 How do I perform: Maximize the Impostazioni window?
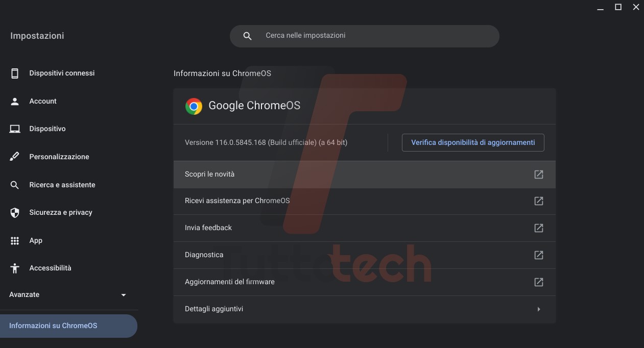pos(618,7)
